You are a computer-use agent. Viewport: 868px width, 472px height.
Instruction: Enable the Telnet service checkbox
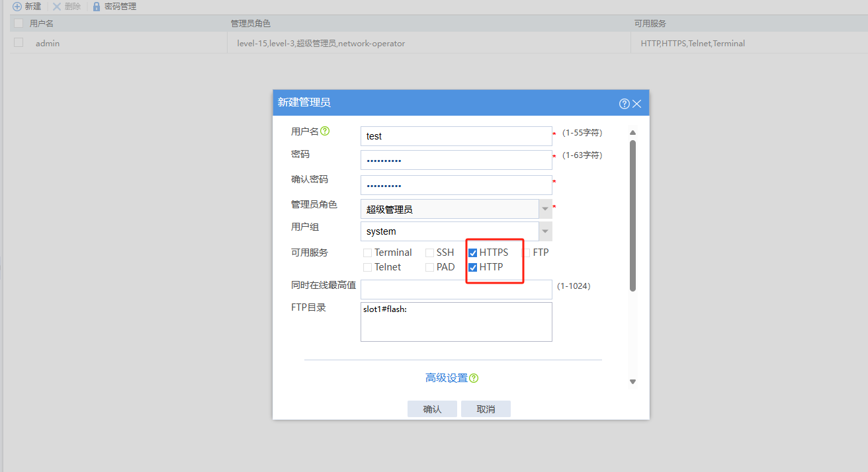click(x=368, y=267)
